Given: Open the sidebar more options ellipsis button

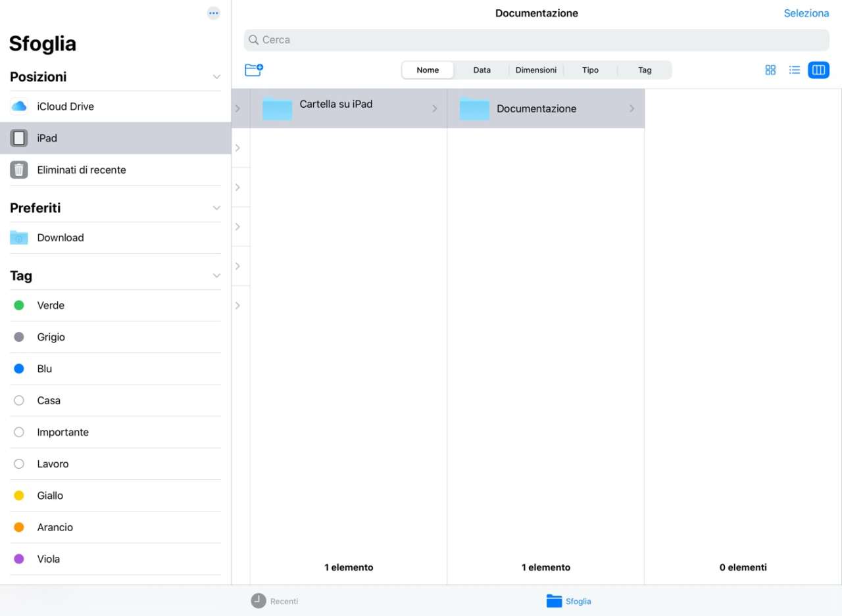Looking at the screenshot, I should point(213,13).
